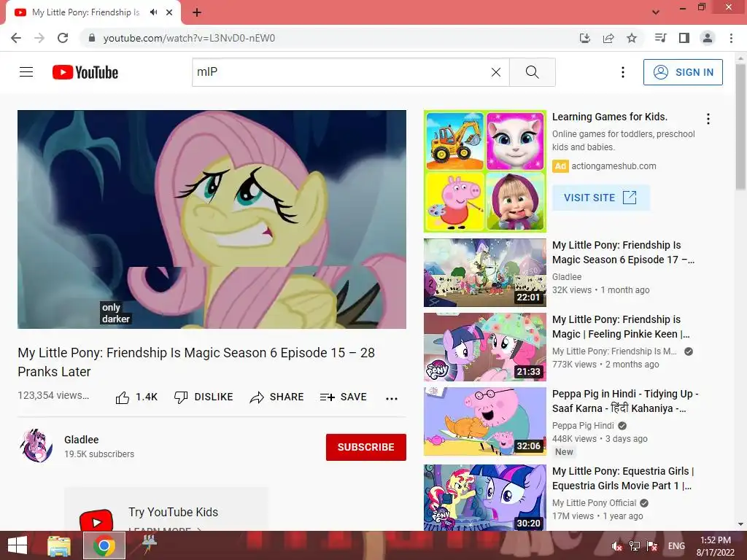Open Peppa Pig in Hindi thumbnail
The width and height of the screenshot is (747, 560).
point(485,421)
